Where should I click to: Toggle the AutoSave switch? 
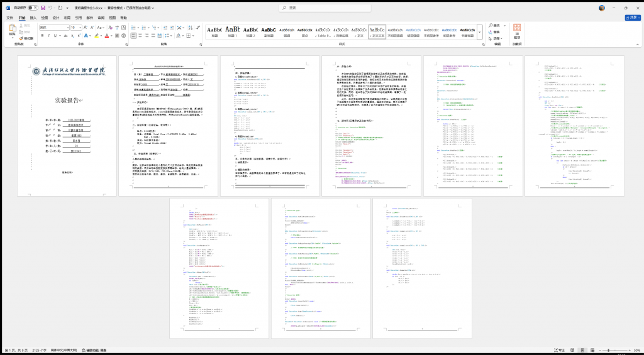tap(33, 8)
